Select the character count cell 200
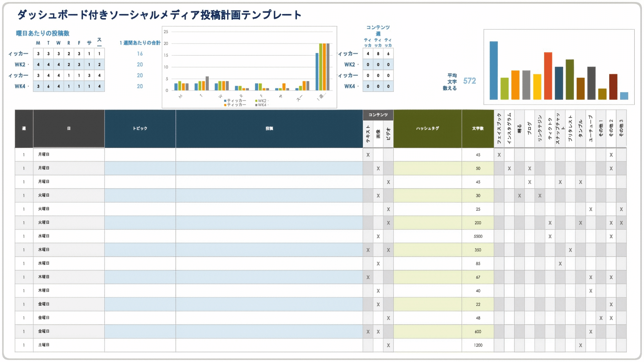 (478, 223)
